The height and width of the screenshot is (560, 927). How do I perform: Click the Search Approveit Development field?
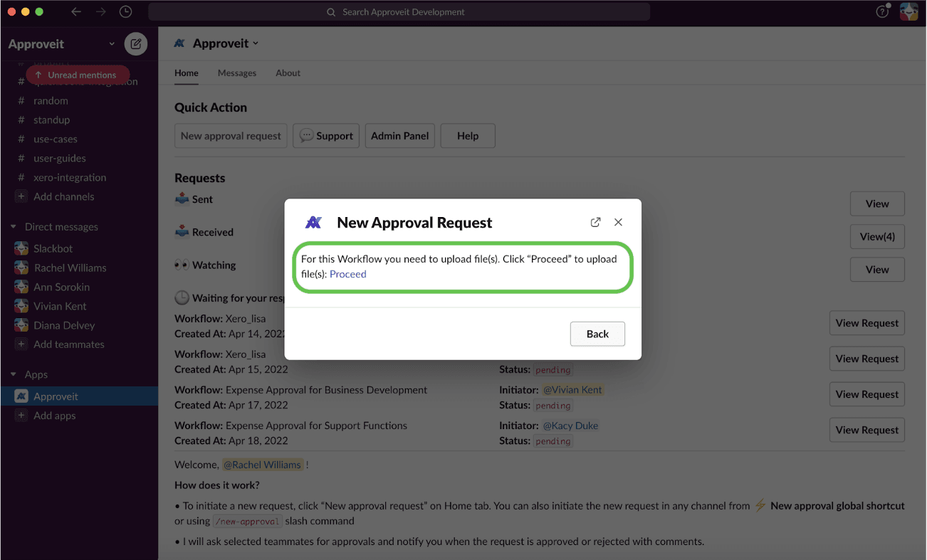point(399,12)
